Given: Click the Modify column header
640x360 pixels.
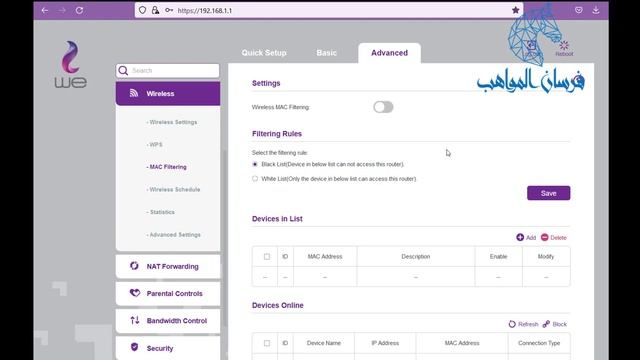Looking at the screenshot, I should [x=546, y=256].
